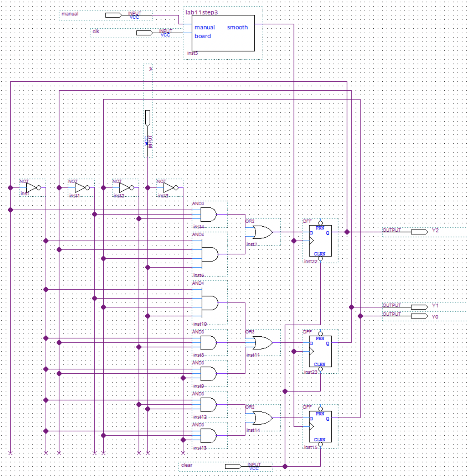Click the Y2 output pin
The width and height of the screenshot is (467, 476).
coord(419,232)
